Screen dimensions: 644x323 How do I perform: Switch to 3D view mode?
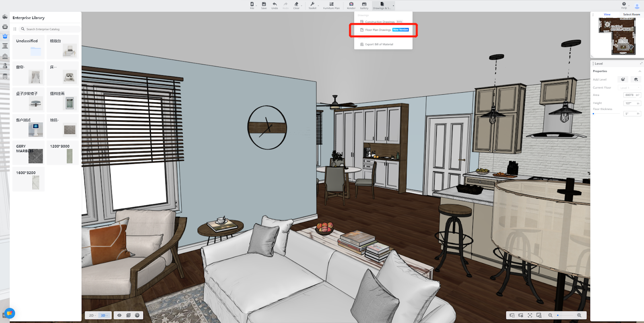pyautogui.click(x=103, y=315)
